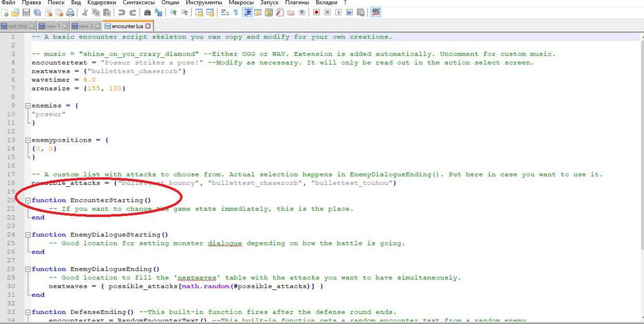Toggle synchronized horizontal scrolling
This screenshot has height=324, width=644.
(210, 13)
